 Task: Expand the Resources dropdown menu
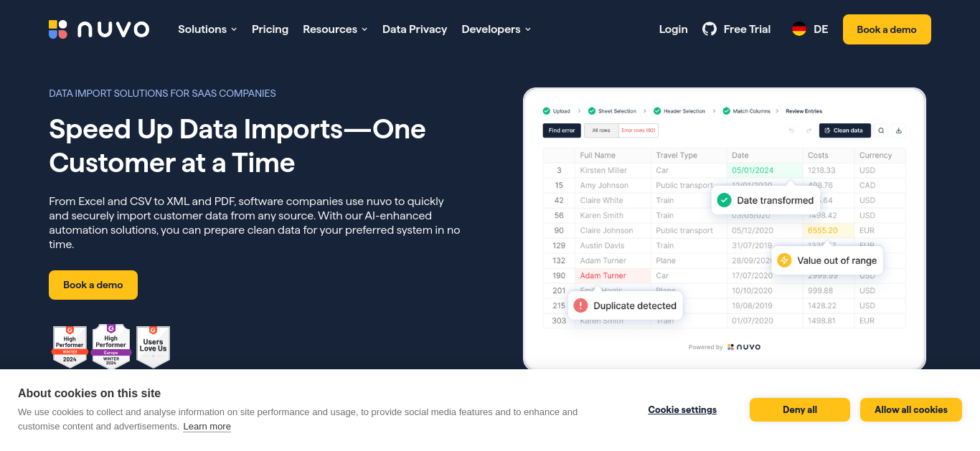coord(335,29)
